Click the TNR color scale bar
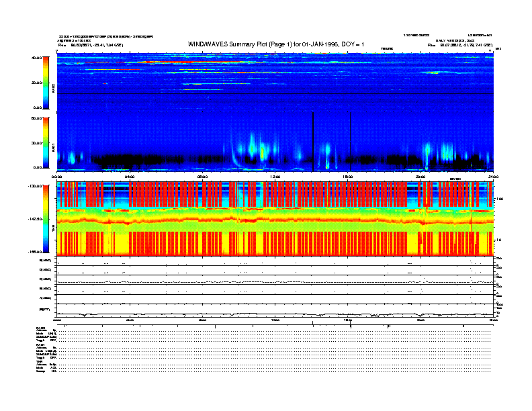 click(x=45, y=219)
